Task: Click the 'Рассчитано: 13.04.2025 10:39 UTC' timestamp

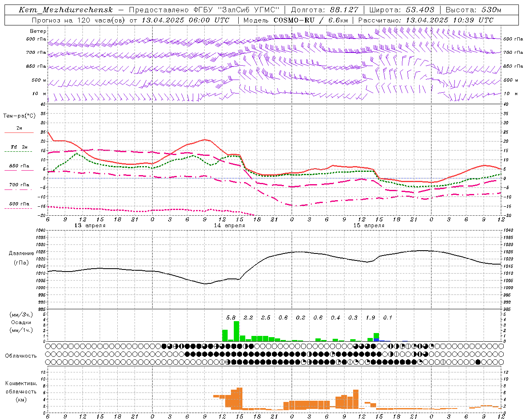Action: 426,20
